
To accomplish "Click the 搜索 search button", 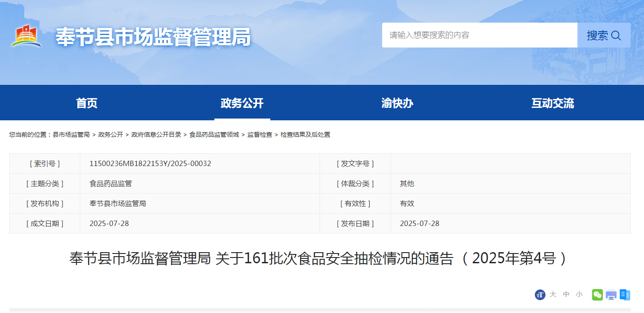I will point(604,35).
